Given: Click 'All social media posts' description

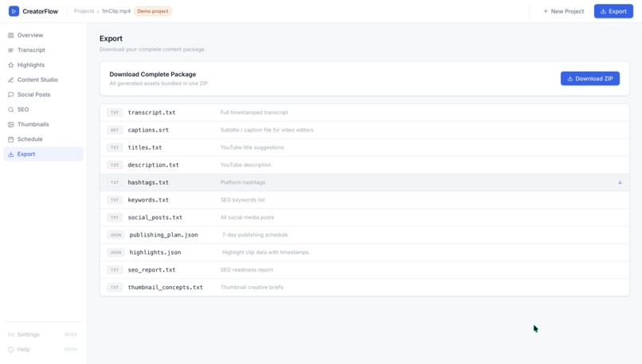Looking at the screenshot, I should 247,217.
